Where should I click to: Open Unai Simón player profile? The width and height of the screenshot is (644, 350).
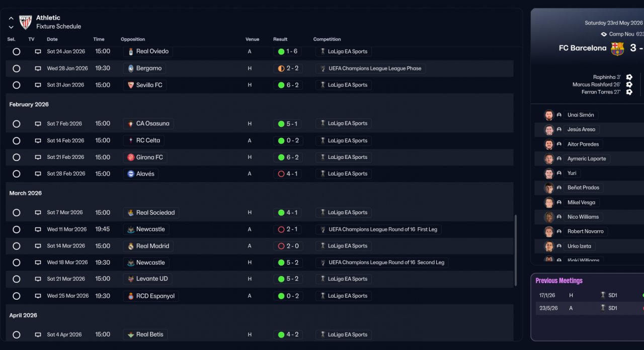pyautogui.click(x=581, y=115)
